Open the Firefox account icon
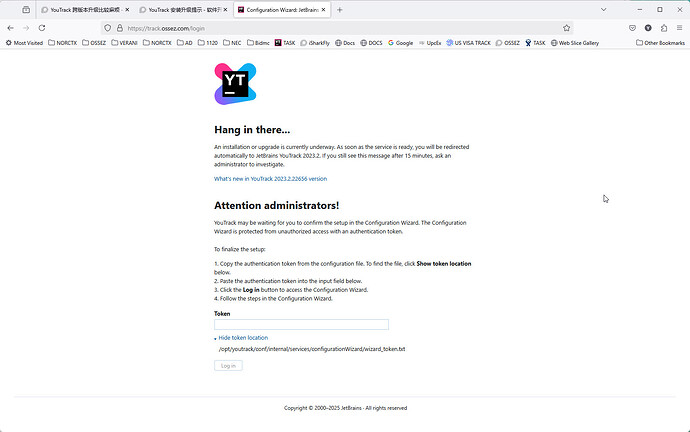Image resolution: width=690 pixels, height=432 pixels. tap(648, 28)
